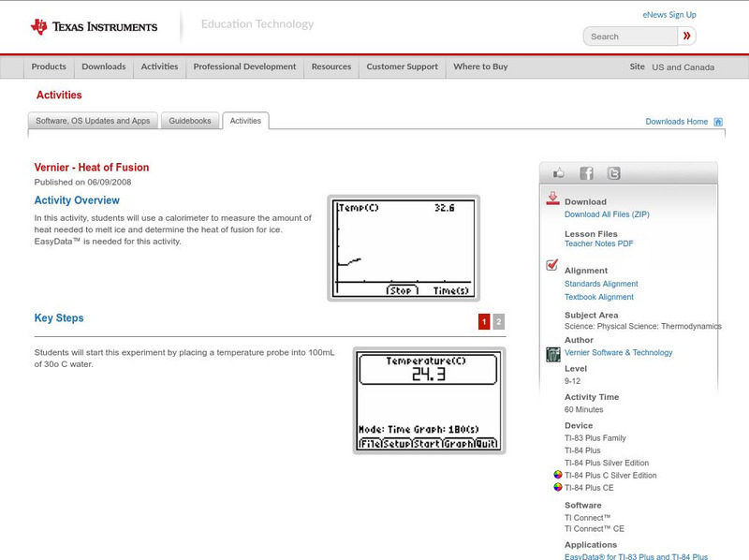Image resolution: width=749 pixels, height=560 pixels.
Task: Share the activity via the Facebook icon
Action: 585,172
